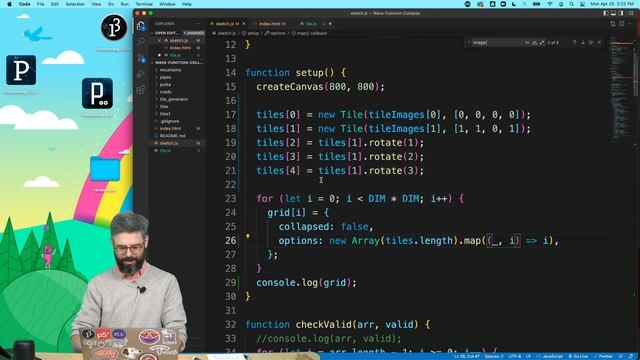640x360 pixels.
Task: Close sketch.js in Open Editors list
Action: 159,40
